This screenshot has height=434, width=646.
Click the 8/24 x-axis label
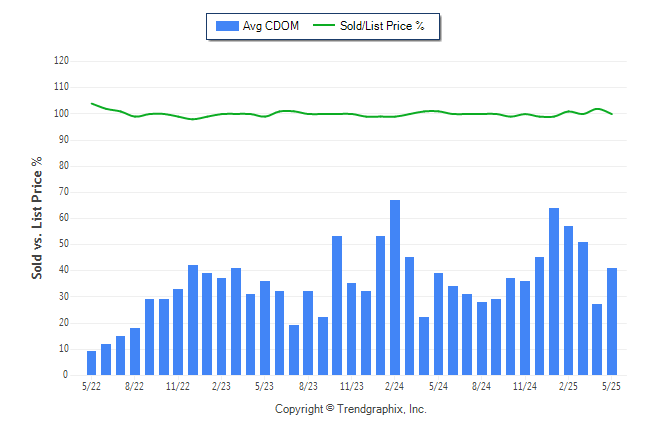tap(481, 386)
